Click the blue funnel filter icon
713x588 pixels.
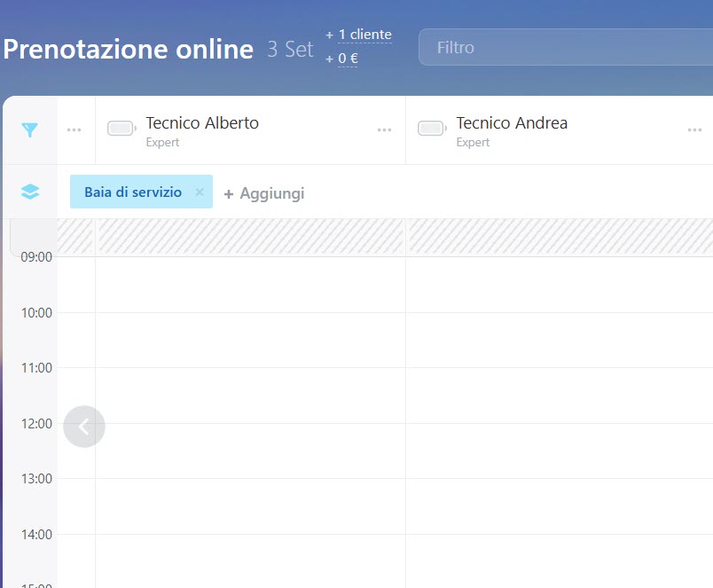(x=30, y=130)
